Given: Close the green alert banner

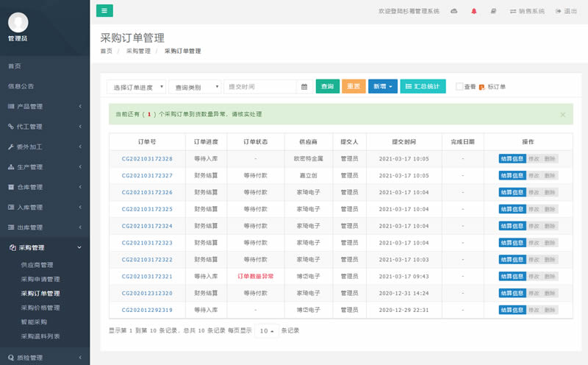Looking at the screenshot, I should point(563,115).
